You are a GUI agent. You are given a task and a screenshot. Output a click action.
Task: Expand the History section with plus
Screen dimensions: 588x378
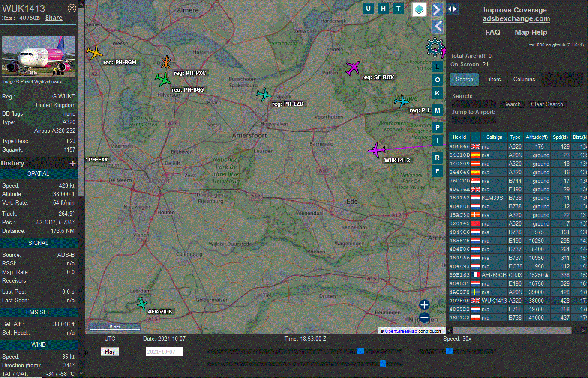click(73, 163)
